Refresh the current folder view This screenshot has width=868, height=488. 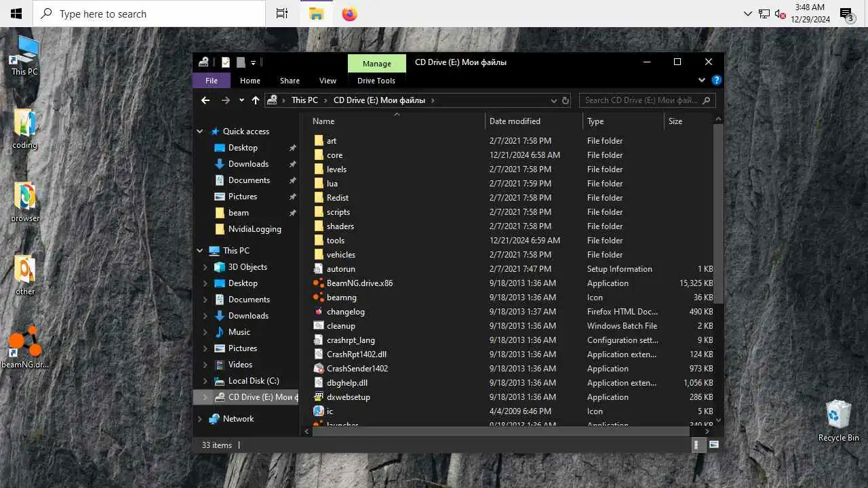click(566, 100)
